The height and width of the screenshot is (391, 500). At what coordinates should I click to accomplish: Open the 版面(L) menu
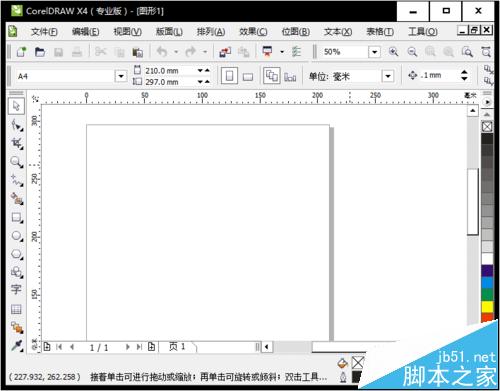tap(169, 32)
